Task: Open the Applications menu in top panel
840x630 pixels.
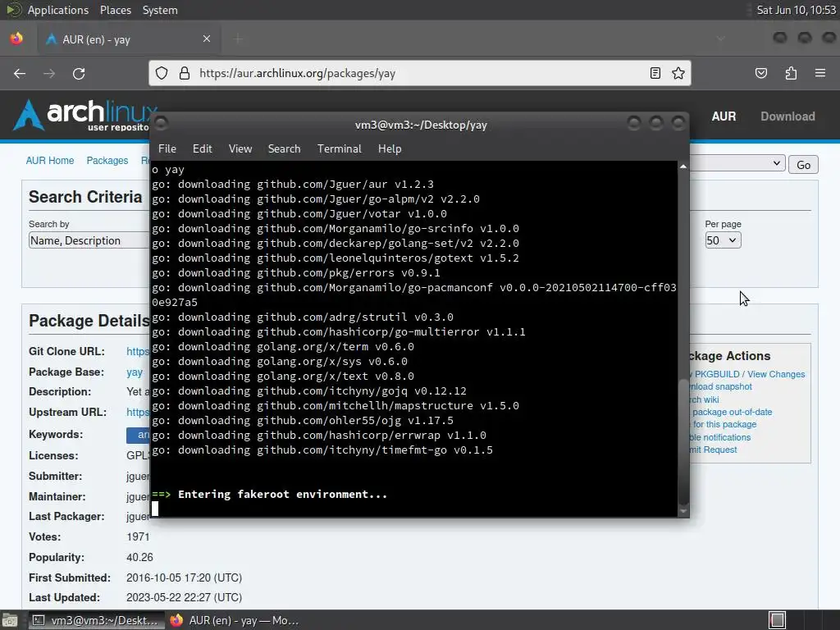Action: [x=58, y=10]
